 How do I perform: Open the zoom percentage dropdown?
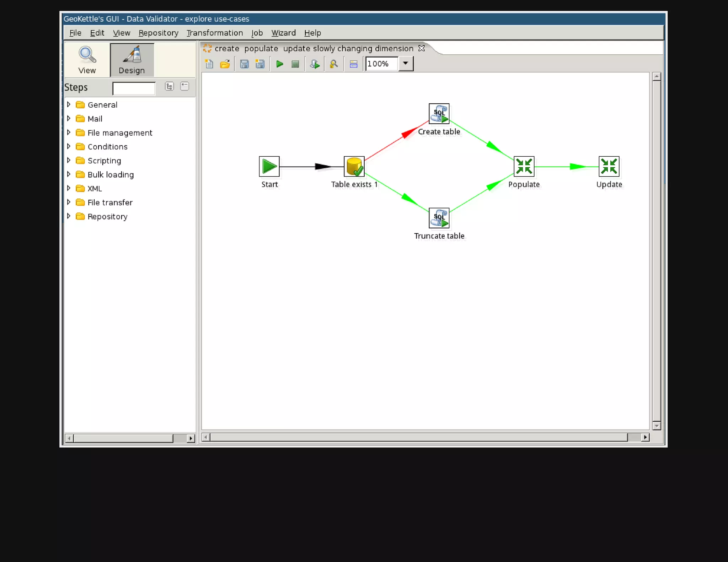[x=406, y=64]
